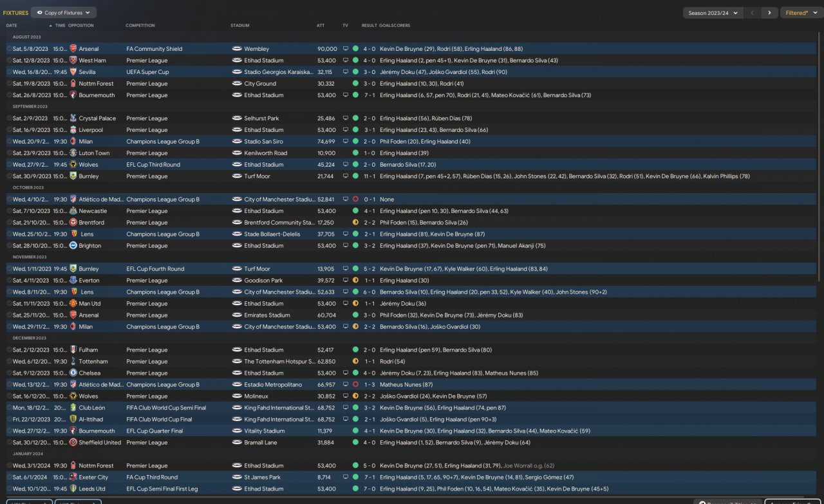Viewport: 824px width, 504px height.
Task: Open the Copy of Fixtures view dropdown
Action: (x=64, y=12)
